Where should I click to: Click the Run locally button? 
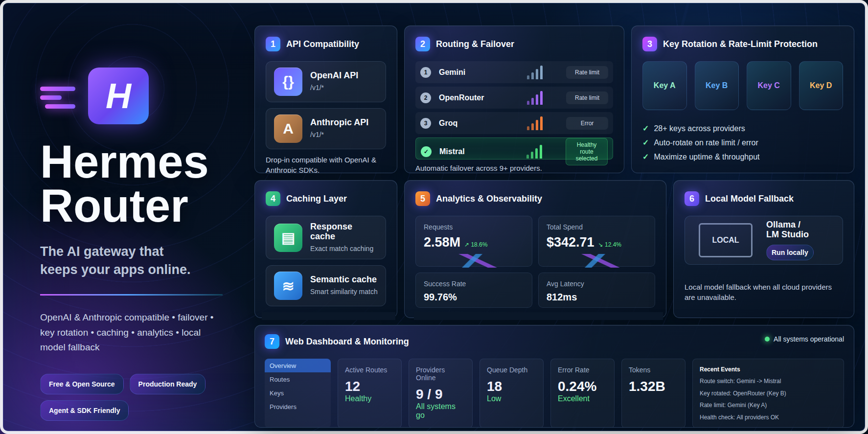tap(790, 252)
